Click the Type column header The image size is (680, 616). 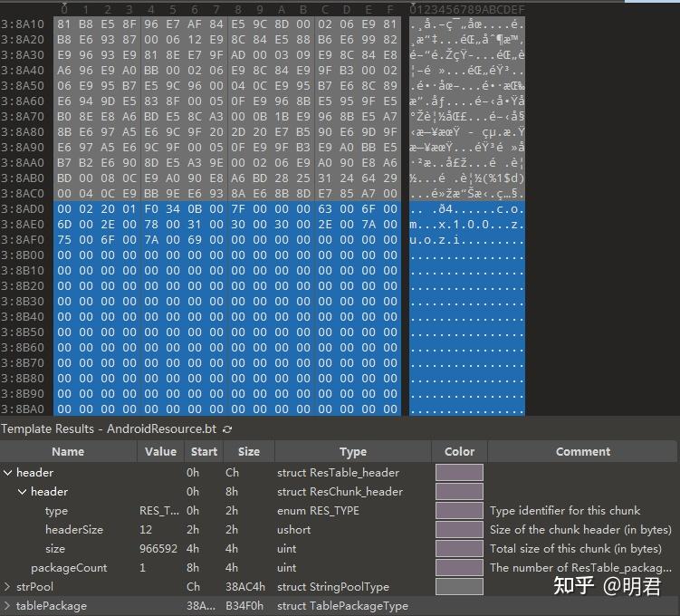[353, 452]
